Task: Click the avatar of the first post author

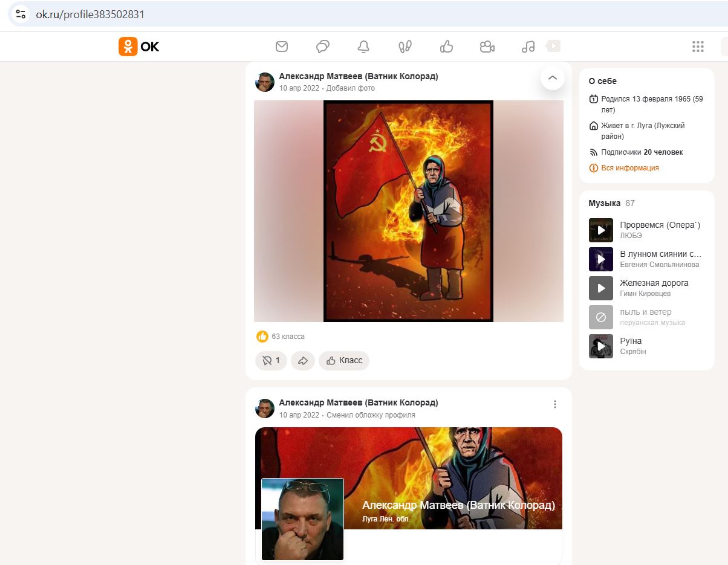Action: click(265, 82)
